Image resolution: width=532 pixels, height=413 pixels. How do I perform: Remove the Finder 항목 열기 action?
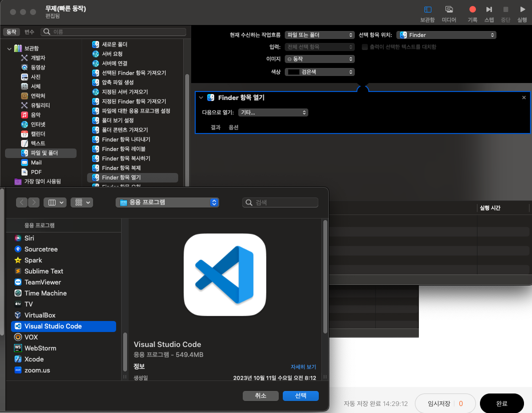click(x=524, y=97)
